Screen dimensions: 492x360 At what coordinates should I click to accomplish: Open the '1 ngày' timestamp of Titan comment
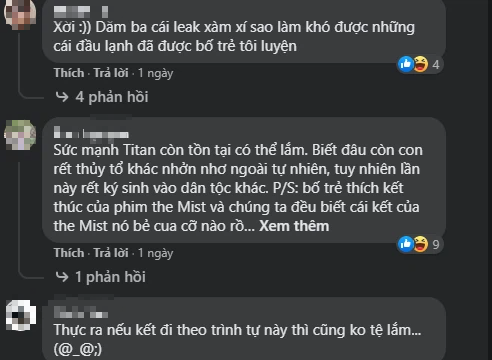[155, 253]
